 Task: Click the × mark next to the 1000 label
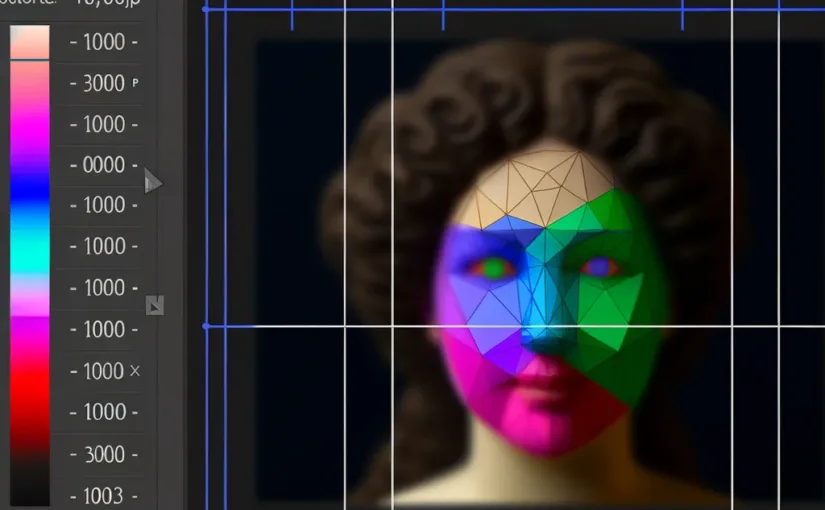(x=135, y=371)
